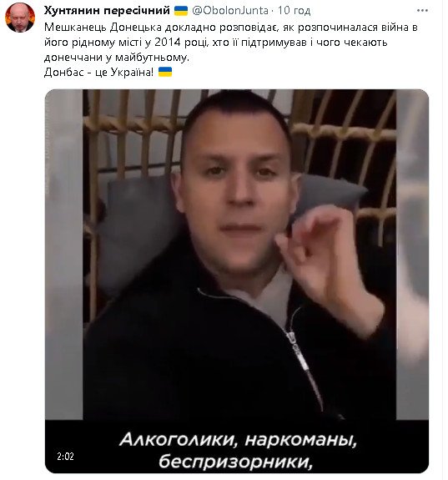Click the subtitle word 'беспризорники,'
Image resolution: width=448 pixels, height=480 pixels.
coord(235,462)
